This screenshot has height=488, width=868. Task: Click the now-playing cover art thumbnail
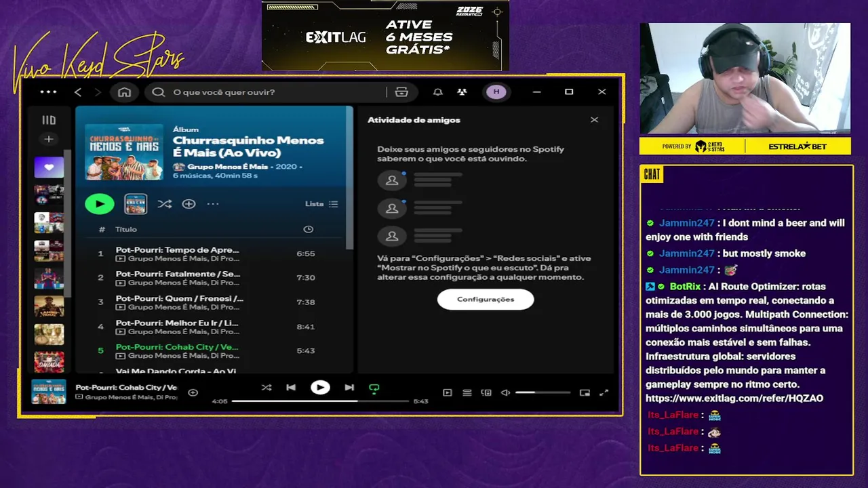pyautogui.click(x=49, y=392)
